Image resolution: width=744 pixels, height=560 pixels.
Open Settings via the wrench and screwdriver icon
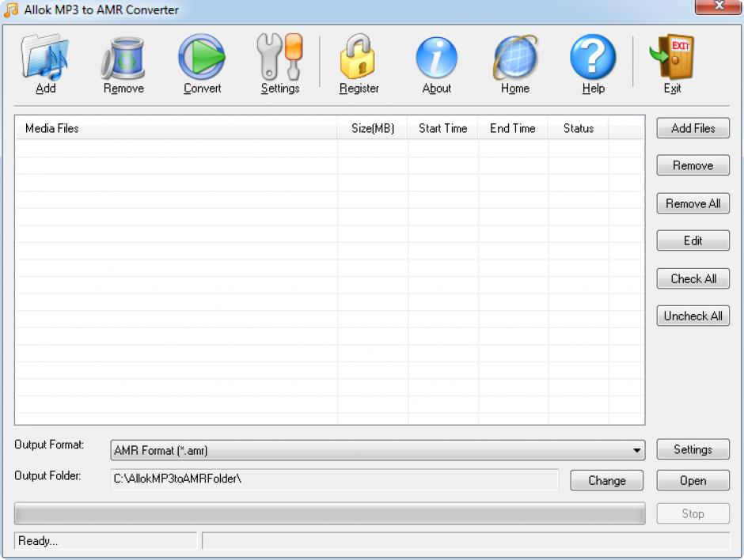point(280,56)
